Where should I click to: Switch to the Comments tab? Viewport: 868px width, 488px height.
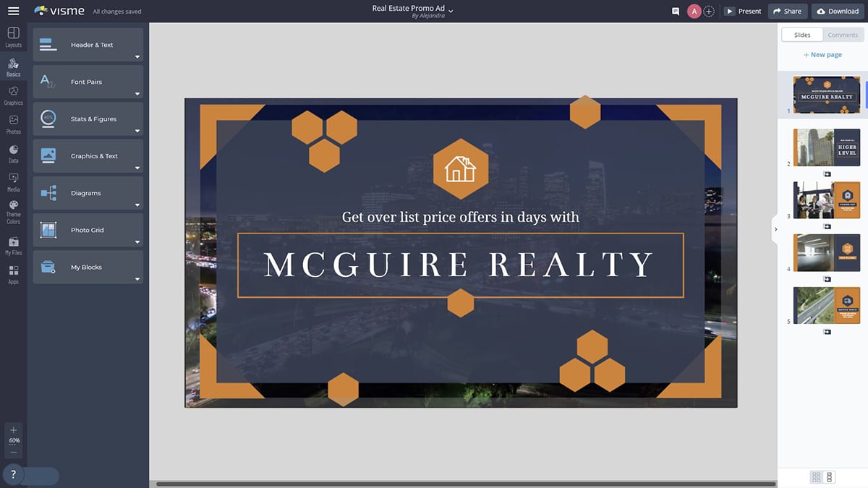click(843, 35)
